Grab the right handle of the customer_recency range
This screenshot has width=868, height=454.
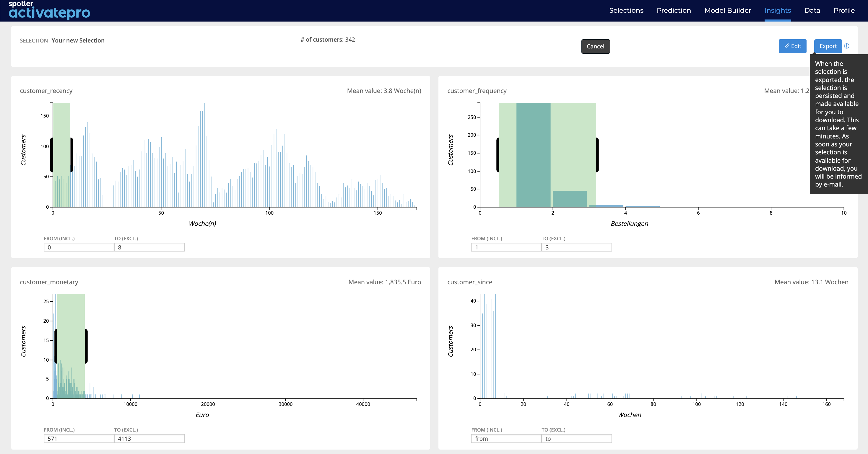pos(71,155)
